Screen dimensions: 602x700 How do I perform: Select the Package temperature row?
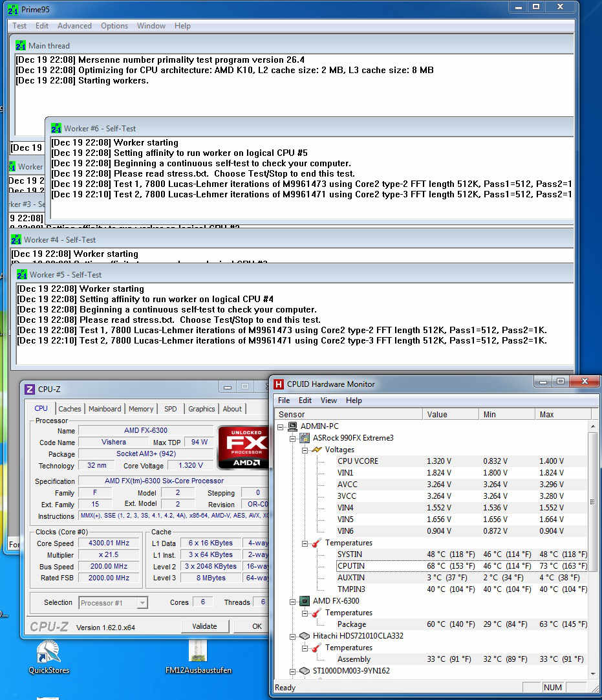(462, 624)
